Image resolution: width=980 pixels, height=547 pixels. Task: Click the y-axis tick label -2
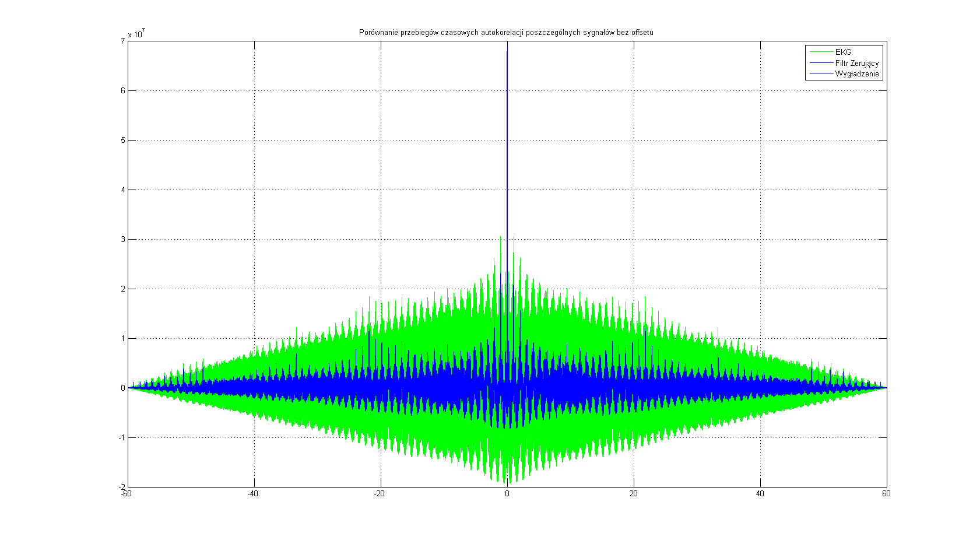click(x=121, y=487)
